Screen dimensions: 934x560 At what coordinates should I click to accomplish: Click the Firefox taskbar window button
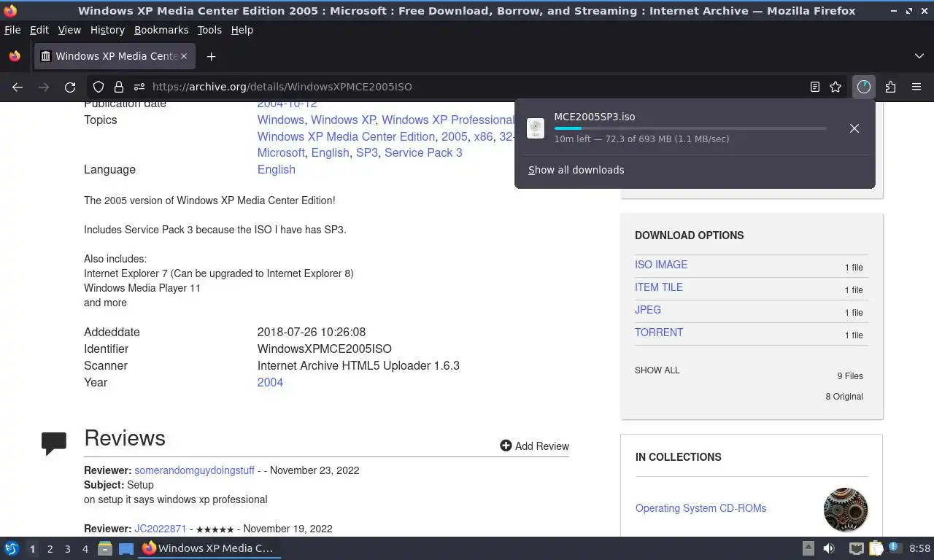click(209, 548)
